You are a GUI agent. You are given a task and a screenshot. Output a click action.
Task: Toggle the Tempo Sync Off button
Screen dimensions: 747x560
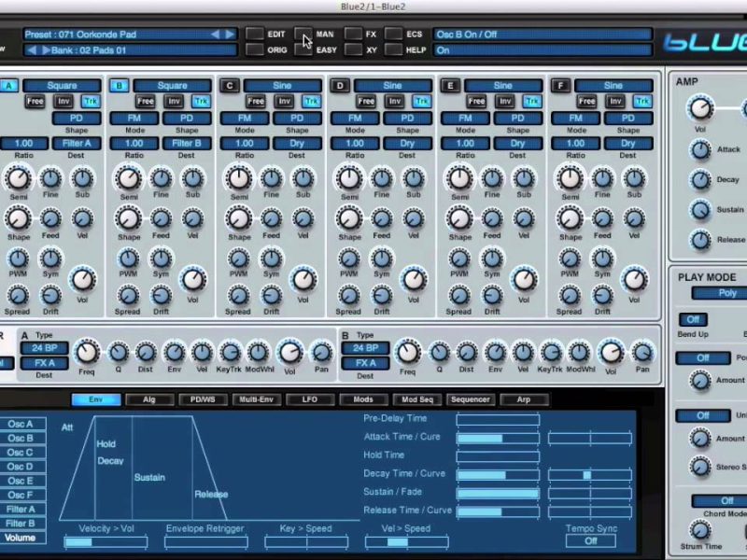tap(591, 541)
